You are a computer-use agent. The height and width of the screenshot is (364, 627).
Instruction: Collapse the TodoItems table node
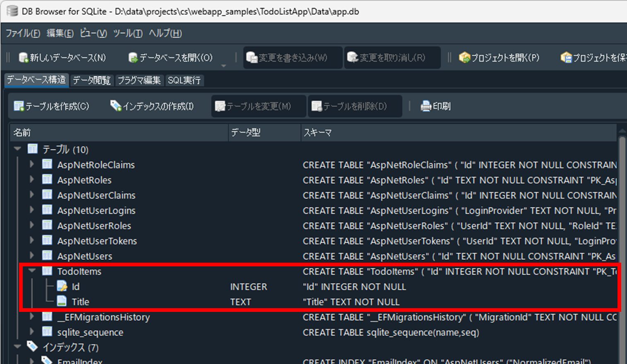[32, 271]
